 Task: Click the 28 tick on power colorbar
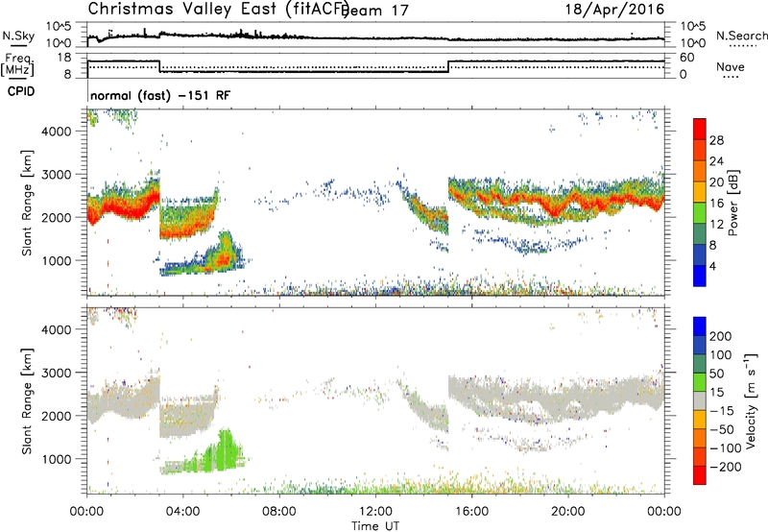(x=716, y=140)
